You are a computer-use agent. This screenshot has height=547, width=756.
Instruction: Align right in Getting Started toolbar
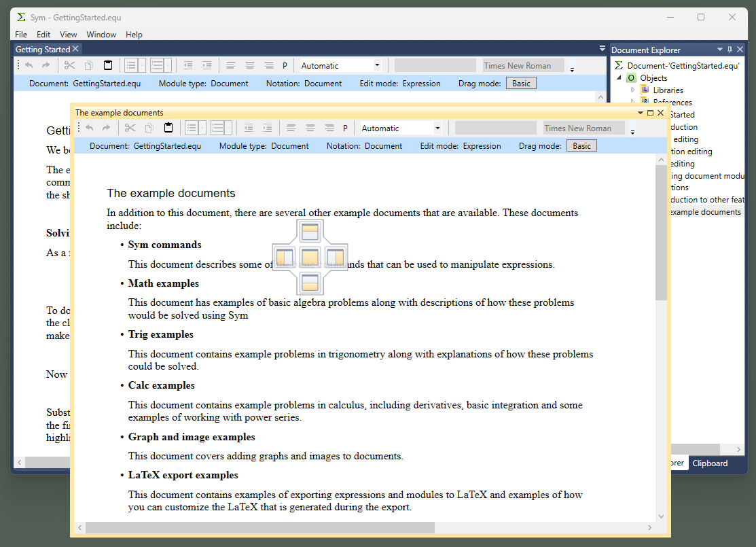(269, 65)
